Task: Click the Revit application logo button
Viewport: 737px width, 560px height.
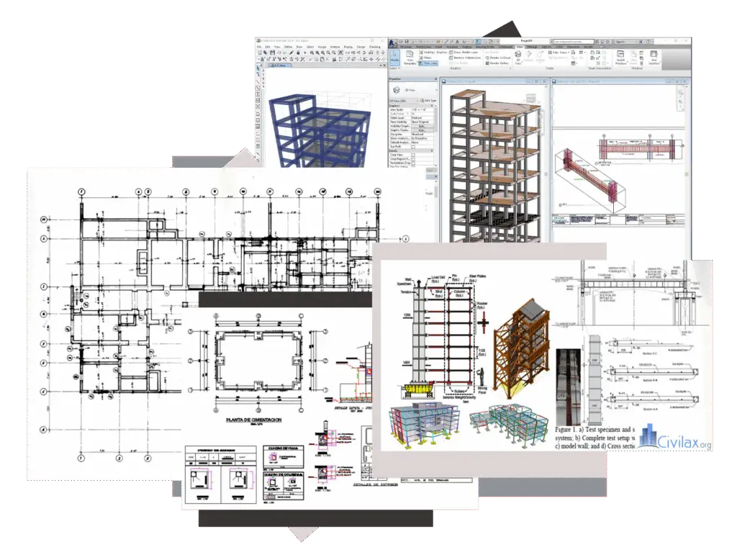Action: [x=392, y=42]
